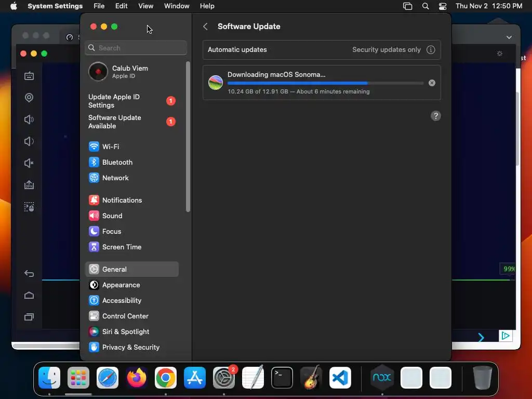Click Software Update Available notice
This screenshot has height=399, width=532.
coord(131,122)
